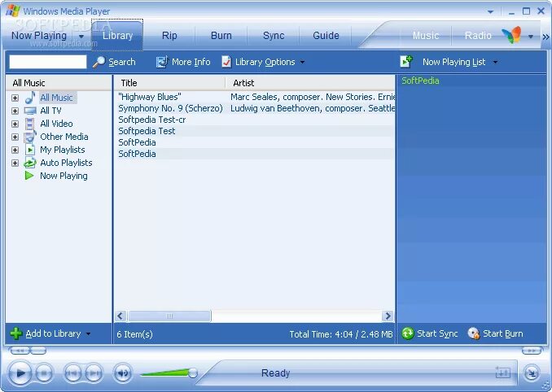Click the green plus Add to Library icon
This screenshot has height=392, width=552.
click(x=16, y=333)
